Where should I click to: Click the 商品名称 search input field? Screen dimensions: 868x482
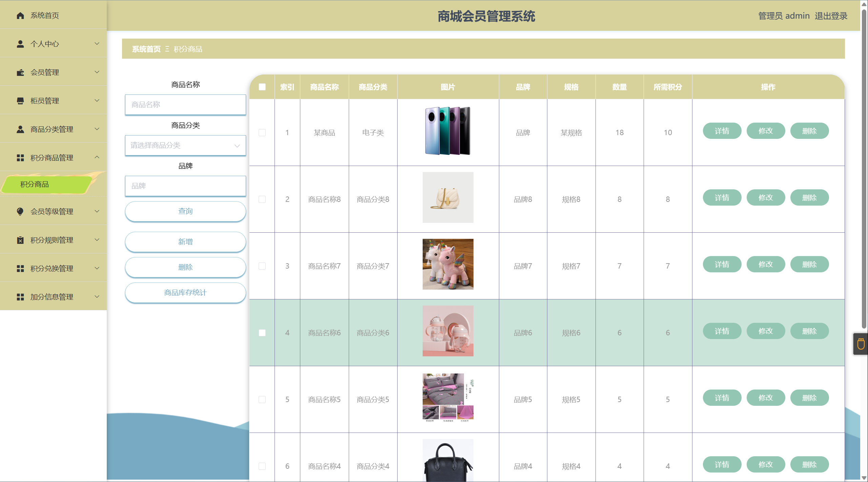[x=185, y=105]
